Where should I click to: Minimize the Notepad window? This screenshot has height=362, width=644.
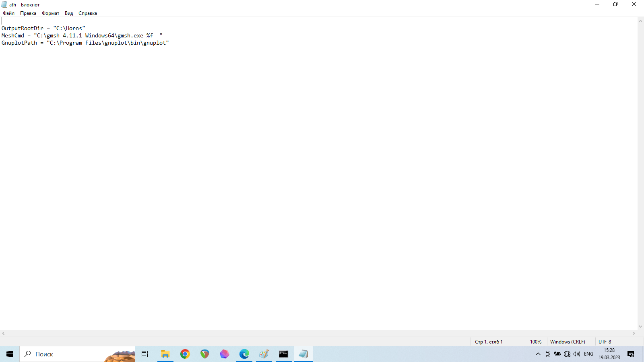597,4
